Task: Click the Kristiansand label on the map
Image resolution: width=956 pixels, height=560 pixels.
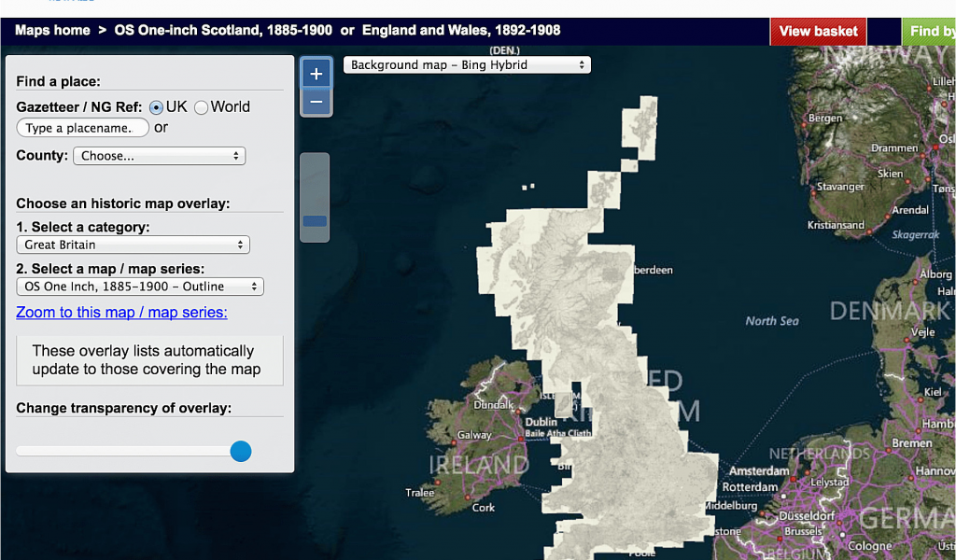Action: pos(836,226)
